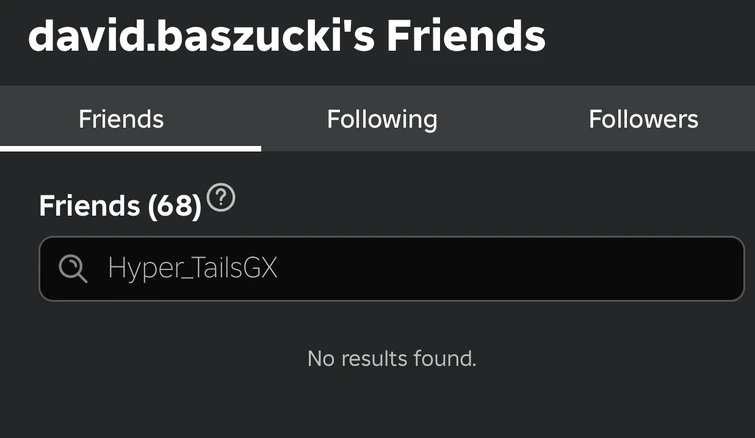
Task: Click the empty right end of search field
Action: pyautogui.click(x=650, y=268)
